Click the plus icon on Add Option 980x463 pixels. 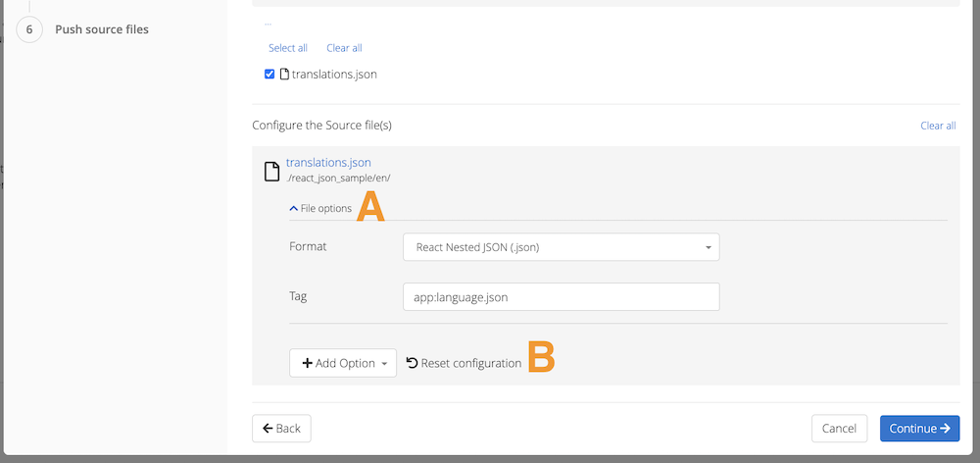(307, 363)
